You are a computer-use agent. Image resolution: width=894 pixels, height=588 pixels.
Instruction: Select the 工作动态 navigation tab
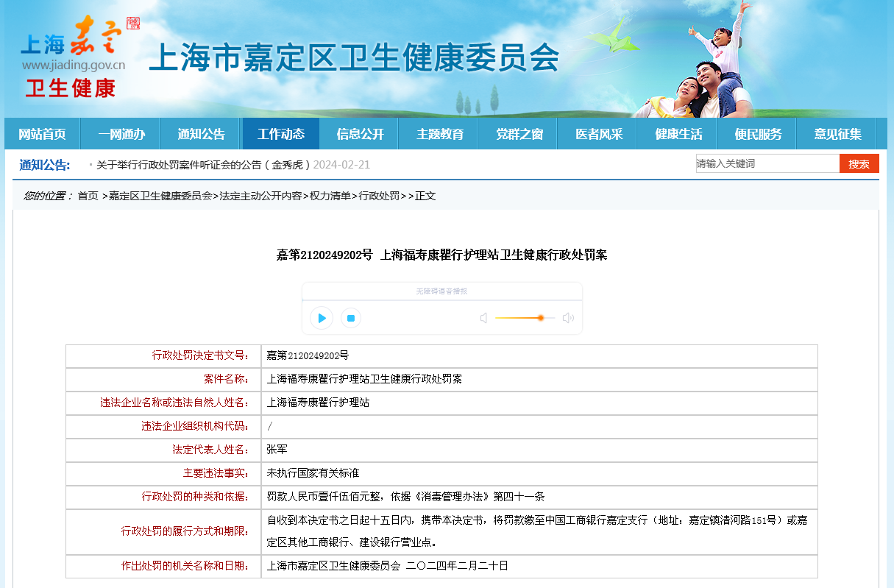click(280, 134)
